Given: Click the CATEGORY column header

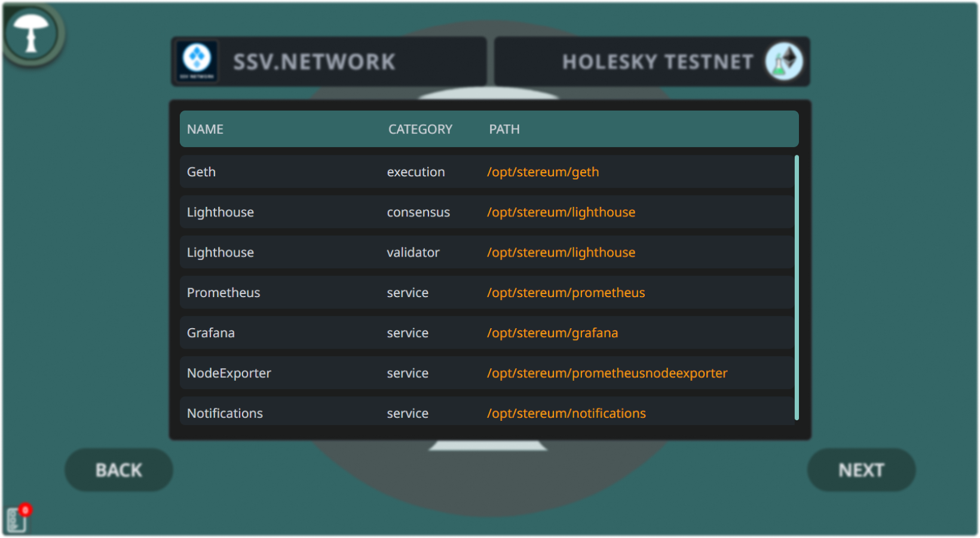Looking at the screenshot, I should coord(420,129).
